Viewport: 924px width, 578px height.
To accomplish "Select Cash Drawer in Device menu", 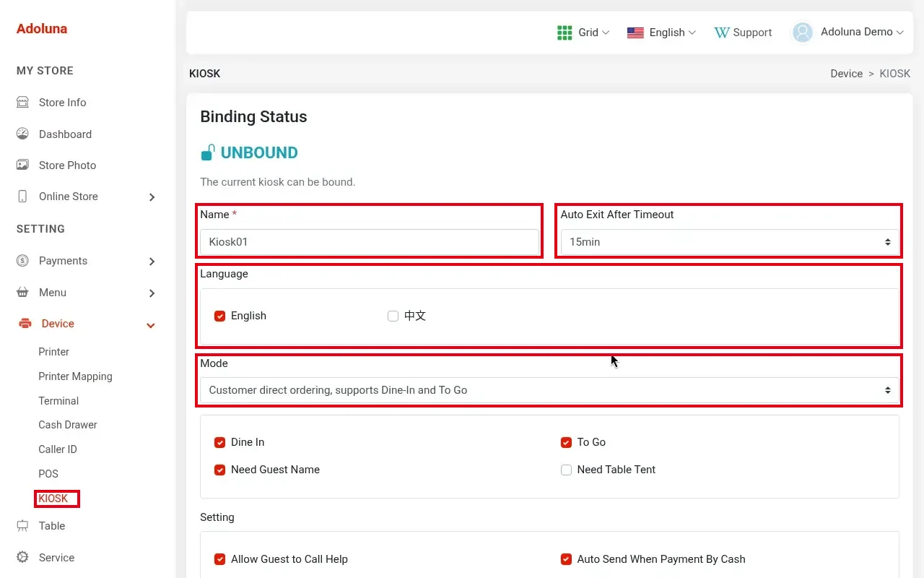I will click(68, 425).
